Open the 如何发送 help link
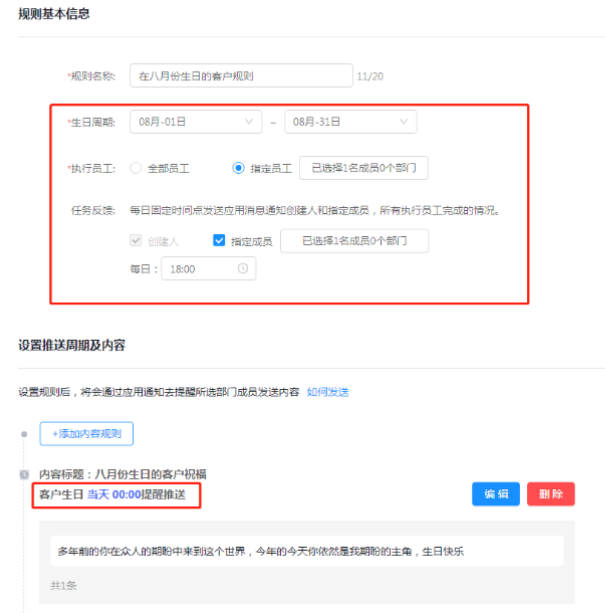The width and height of the screenshot is (605, 614). pyautogui.click(x=328, y=392)
